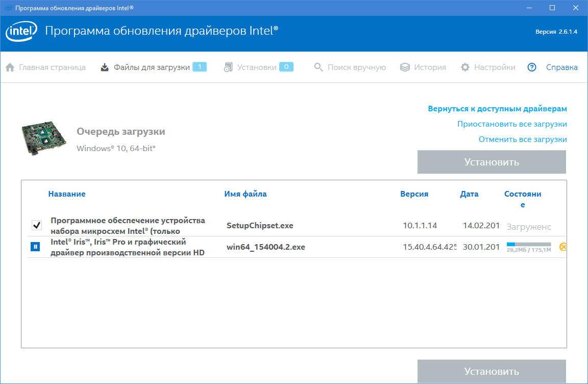Click the 30.01.201 date cell
Viewport: 588px width, 384px height.
481,247
